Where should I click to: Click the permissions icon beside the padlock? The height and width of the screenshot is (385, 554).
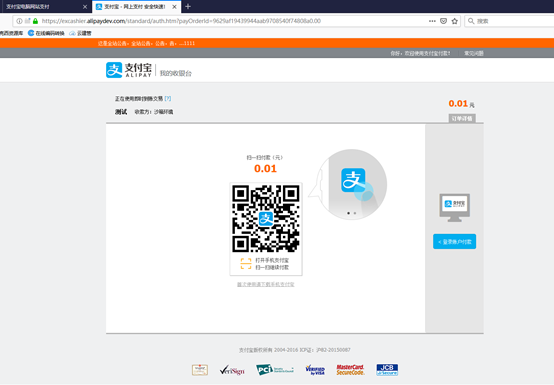[28, 21]
